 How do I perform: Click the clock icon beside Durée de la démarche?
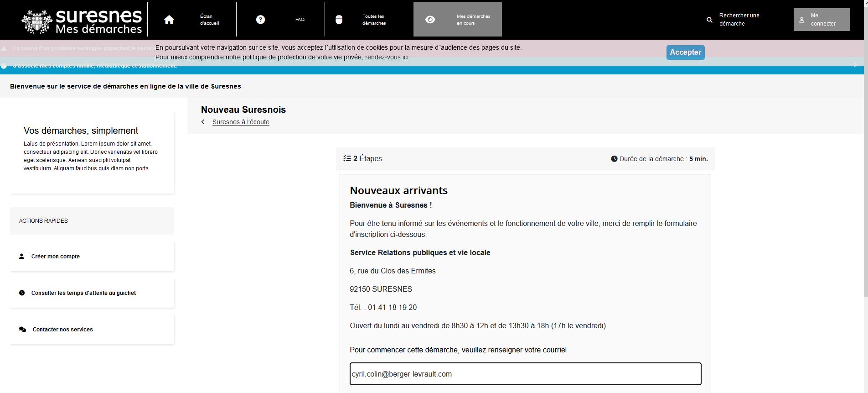coord(614,159)
